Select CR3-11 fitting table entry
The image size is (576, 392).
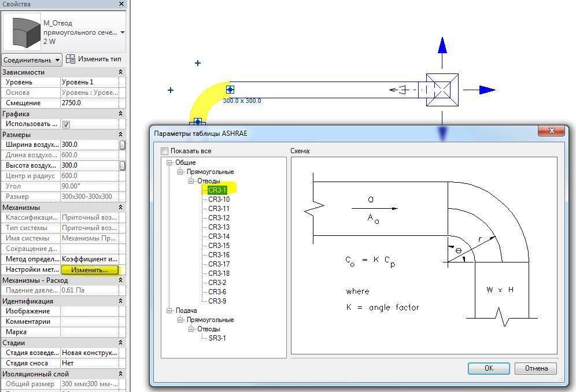click(x=219, y=208)
